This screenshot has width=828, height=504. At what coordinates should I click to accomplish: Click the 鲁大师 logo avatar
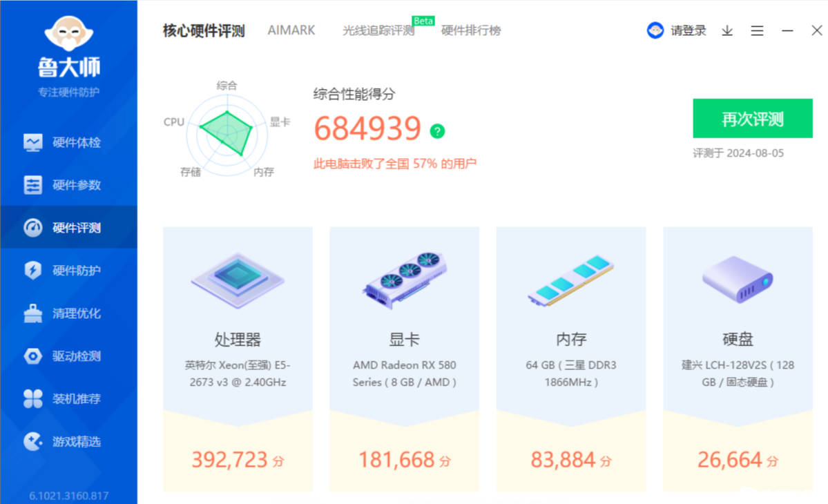click(x=68, y=33)
